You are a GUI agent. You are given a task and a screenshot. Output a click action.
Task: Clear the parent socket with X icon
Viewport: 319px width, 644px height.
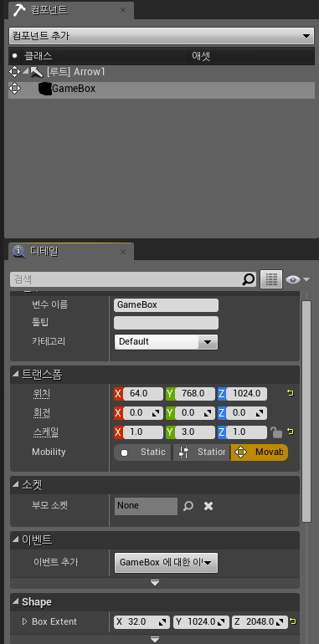pos(208,506)
